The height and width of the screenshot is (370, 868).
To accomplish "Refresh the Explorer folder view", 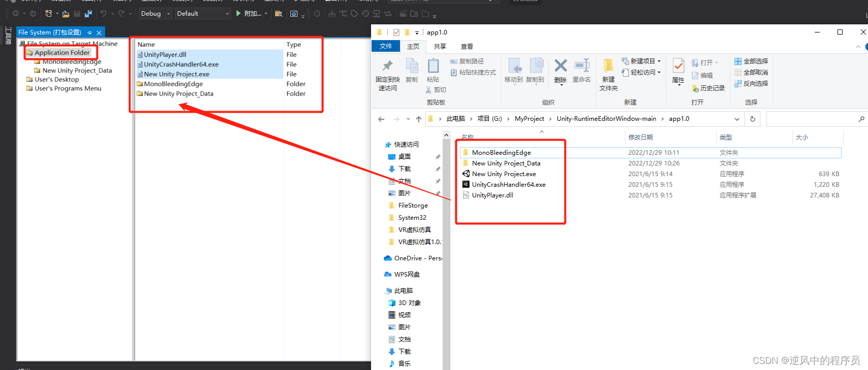I will click(x=753, y=119).
